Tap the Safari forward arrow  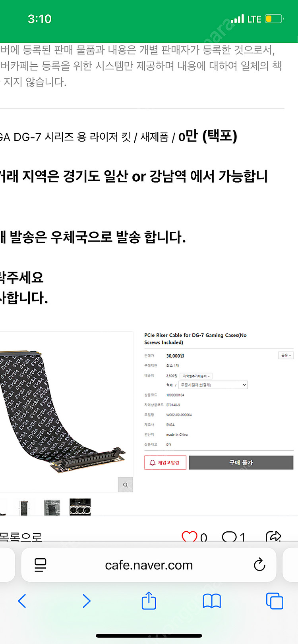tap(86, 601)
